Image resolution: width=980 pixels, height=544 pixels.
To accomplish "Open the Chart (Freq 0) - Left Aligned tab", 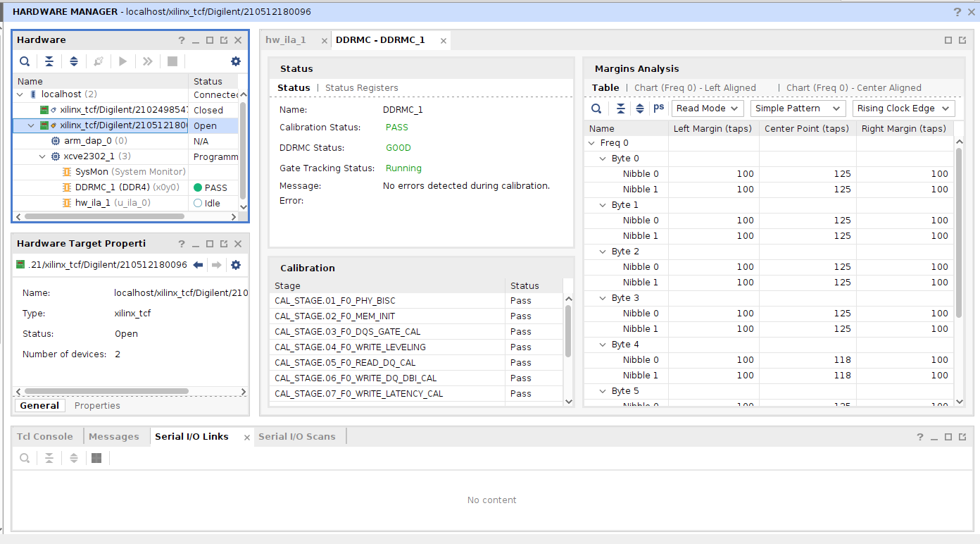I will tap(695, 88).
